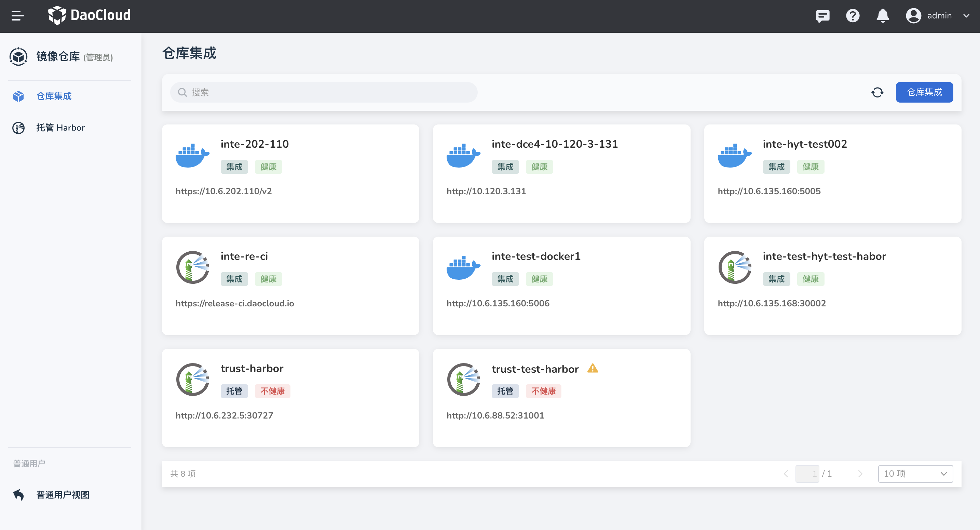The height and width of the screenshot is (530, 980).
Task: Click the page number input box
Action: point(807,474)
